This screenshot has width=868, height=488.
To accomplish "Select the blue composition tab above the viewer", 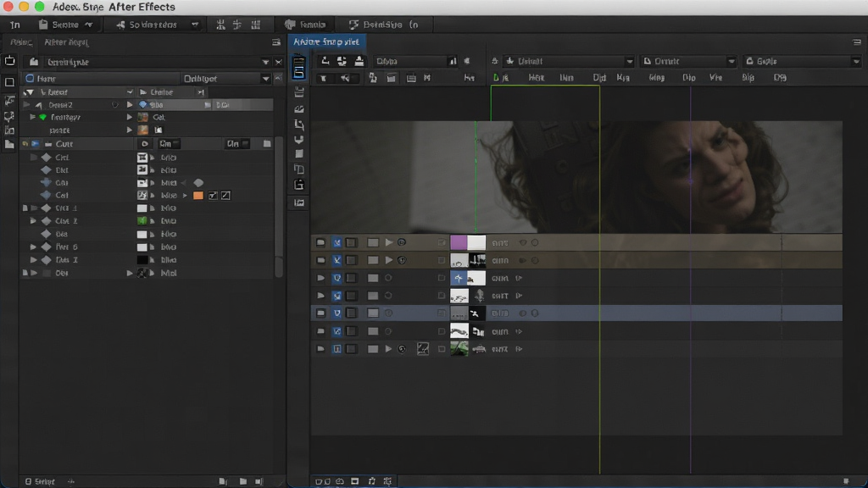I will coord(326,42).
